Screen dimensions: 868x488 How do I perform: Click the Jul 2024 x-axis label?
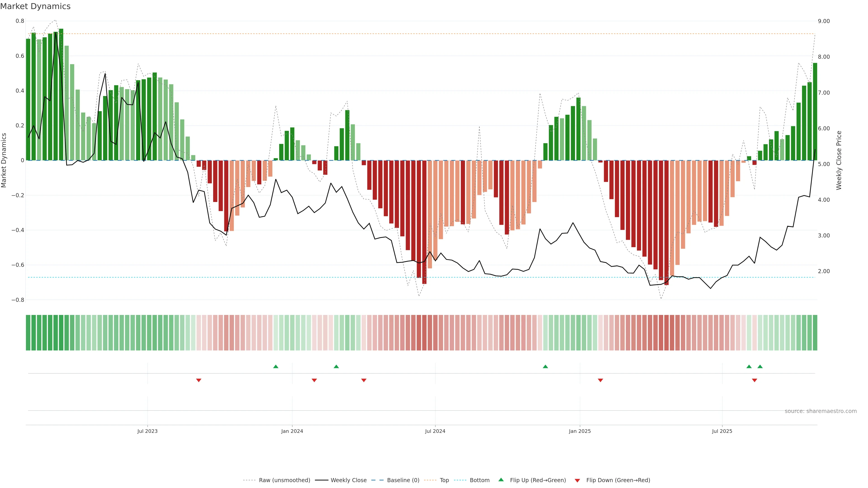tap(435, 431)
